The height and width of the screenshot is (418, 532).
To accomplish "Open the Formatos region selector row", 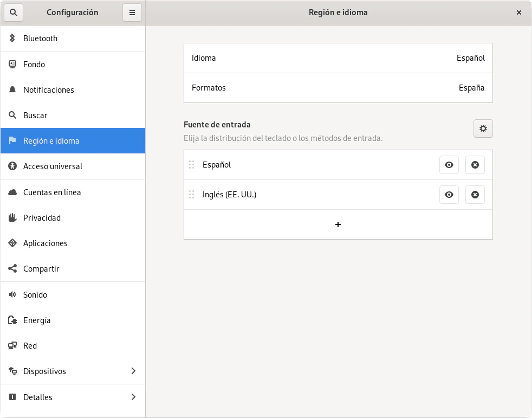I will 338,88.
